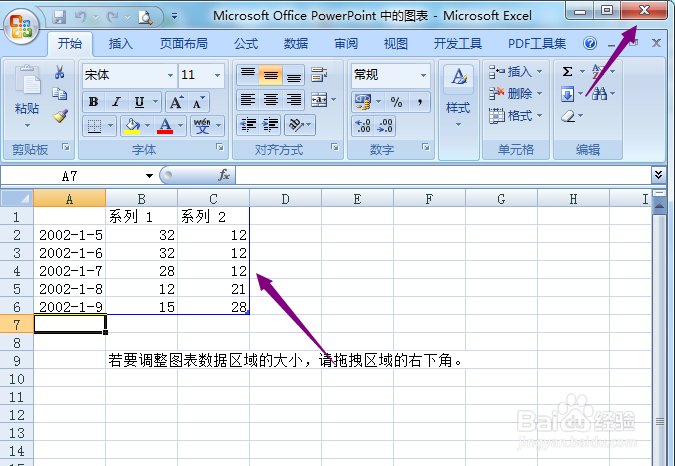Open the Office button menu

pos(22,27)
